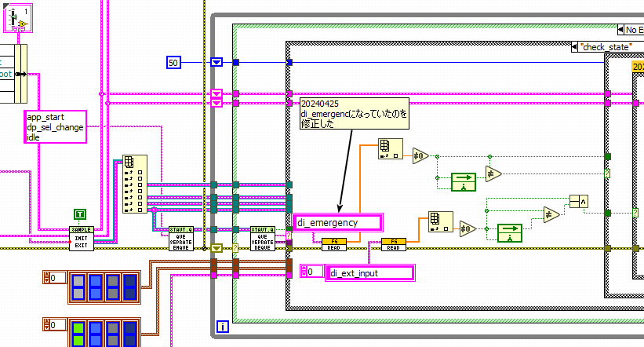
Task: Select the AND compound arithmetic node
Action: (x=579, y=202)
